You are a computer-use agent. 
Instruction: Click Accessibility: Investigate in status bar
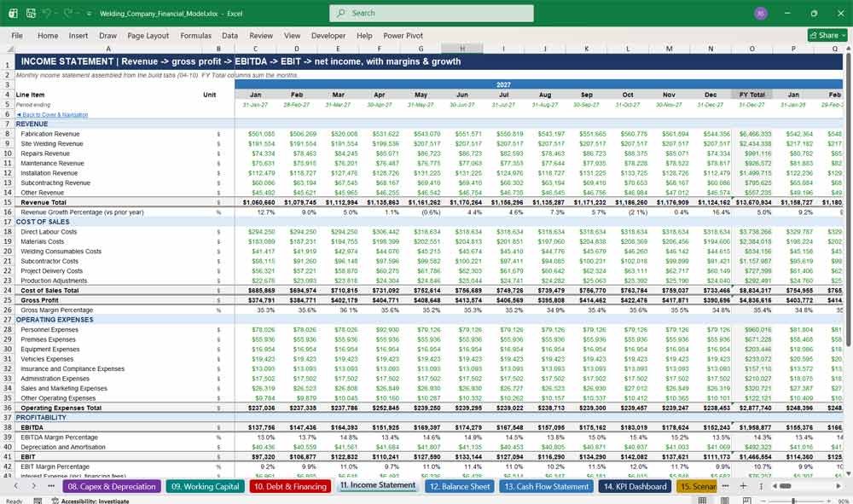[90, 501]
